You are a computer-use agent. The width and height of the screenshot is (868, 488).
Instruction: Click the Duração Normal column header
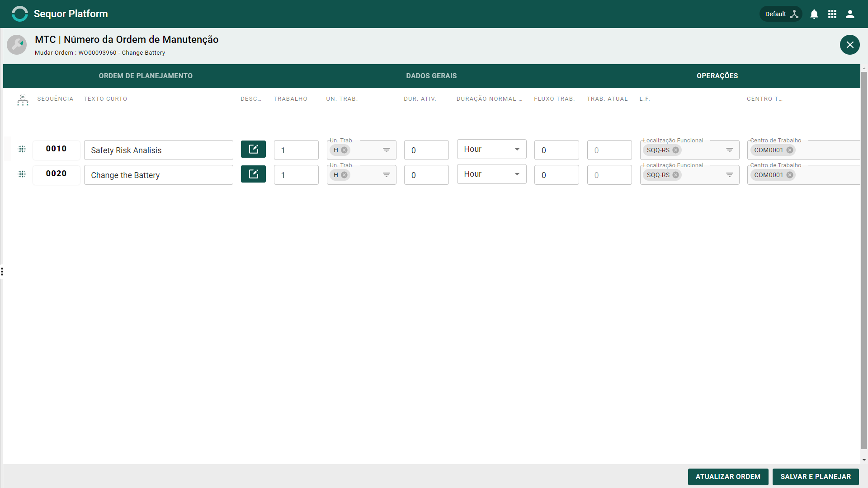click(x=489, y=99)
